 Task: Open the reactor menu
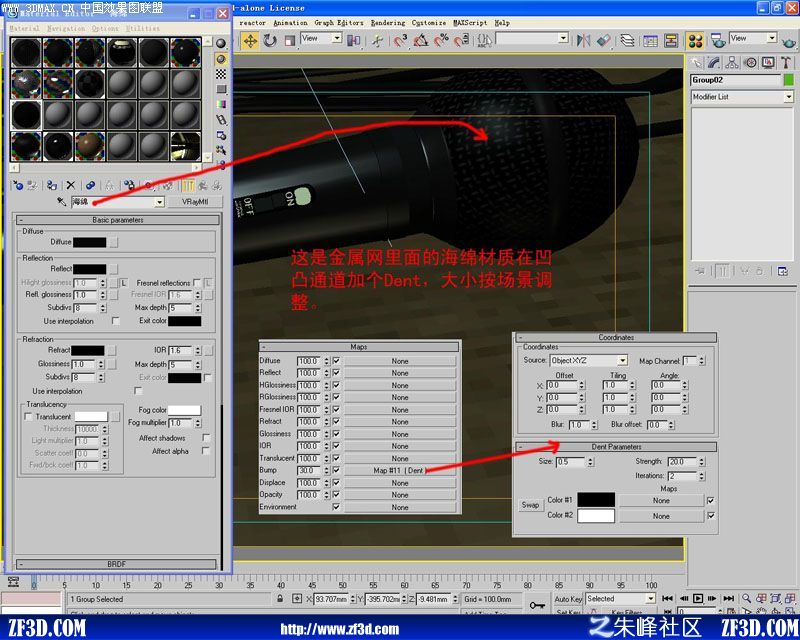click(x=252, y=22)
